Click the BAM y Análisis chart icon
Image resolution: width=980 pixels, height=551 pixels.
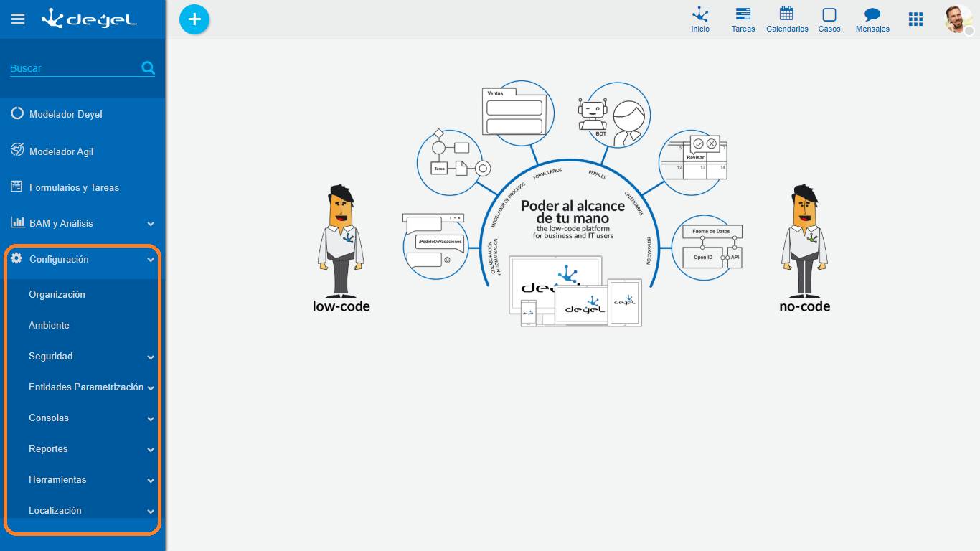point(17,222)
